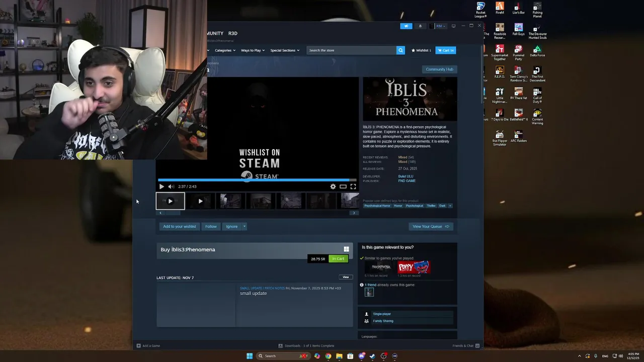
Task: Click the Wishlist link in store nav
Action: (x=421, y=50)
